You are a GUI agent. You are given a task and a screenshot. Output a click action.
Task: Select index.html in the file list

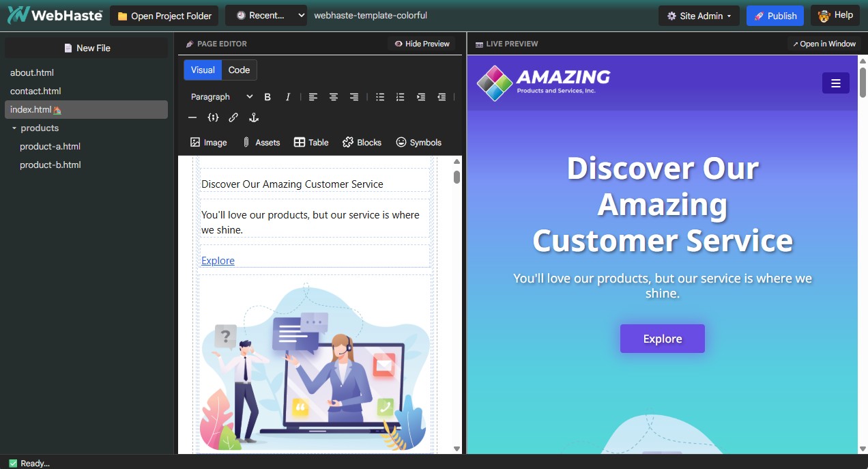(x=86, y=109)
